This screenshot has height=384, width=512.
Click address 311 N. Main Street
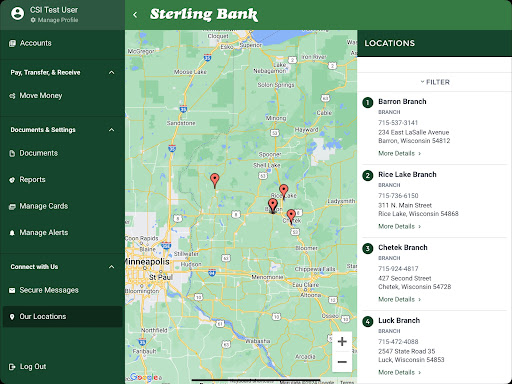405,205
